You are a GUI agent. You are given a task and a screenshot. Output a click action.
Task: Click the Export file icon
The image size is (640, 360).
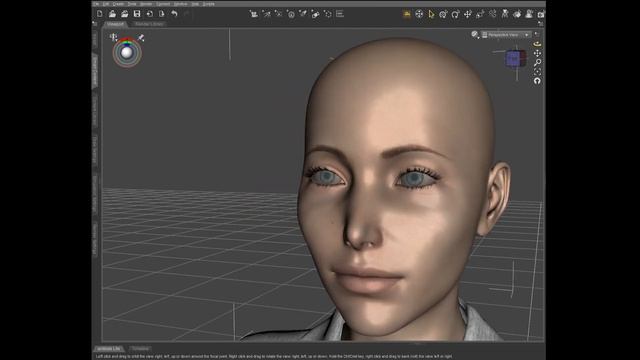coord(162,14)
